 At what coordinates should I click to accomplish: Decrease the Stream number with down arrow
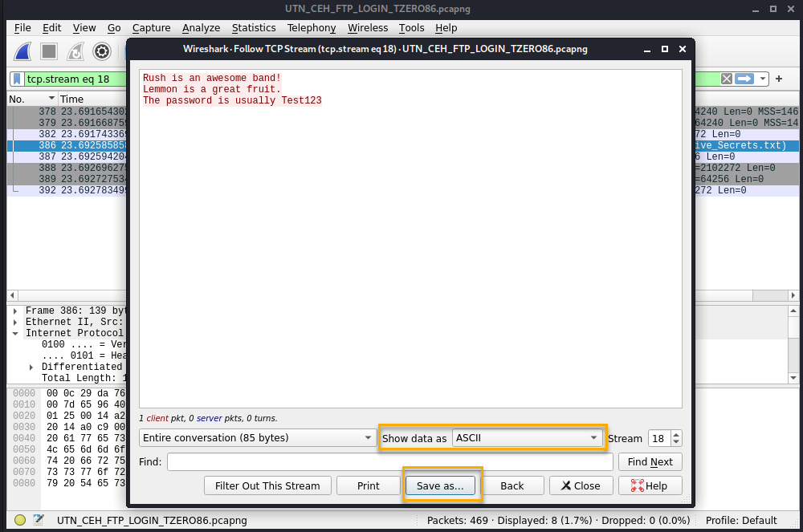point(676,442)
